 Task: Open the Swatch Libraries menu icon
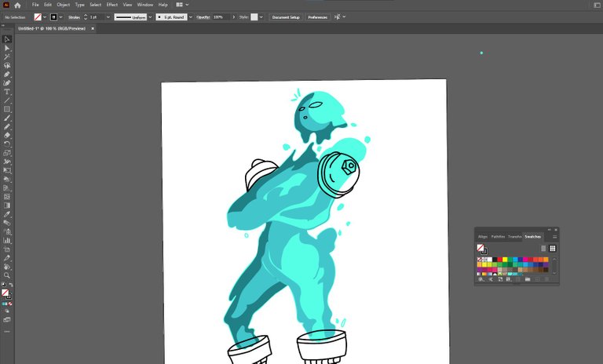point(481,279)
